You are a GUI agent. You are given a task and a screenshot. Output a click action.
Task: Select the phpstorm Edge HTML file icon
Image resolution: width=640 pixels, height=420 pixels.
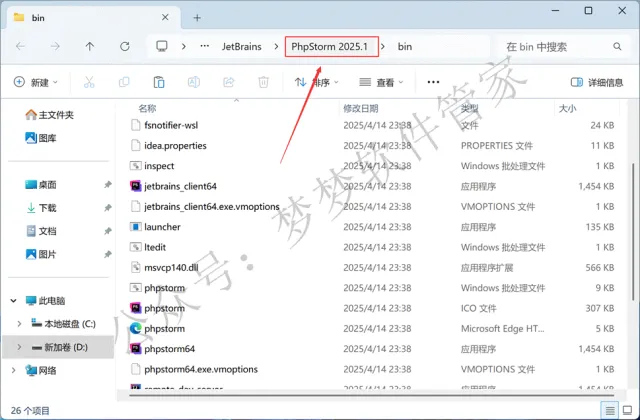pos(136,328)
